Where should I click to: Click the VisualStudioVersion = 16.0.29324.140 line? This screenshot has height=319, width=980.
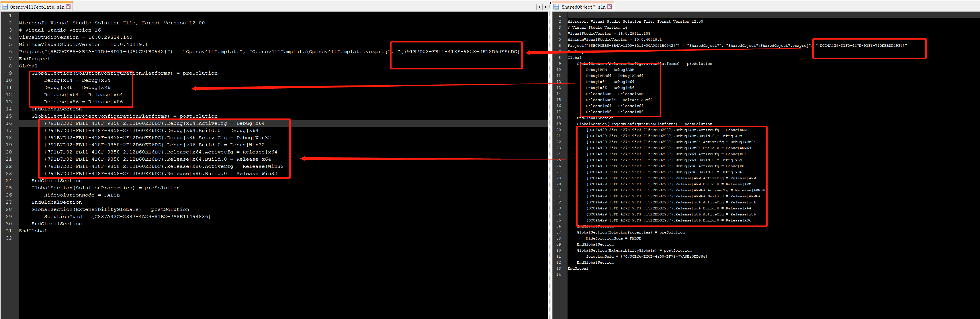[75, 37]
